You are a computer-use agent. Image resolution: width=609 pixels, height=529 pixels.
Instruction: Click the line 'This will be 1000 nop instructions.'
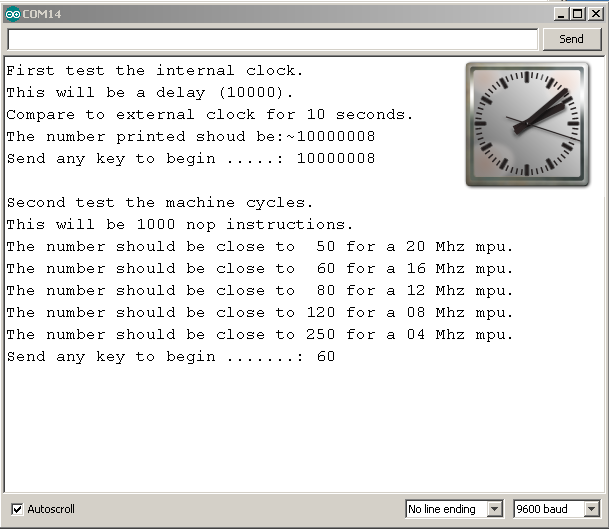180,225
